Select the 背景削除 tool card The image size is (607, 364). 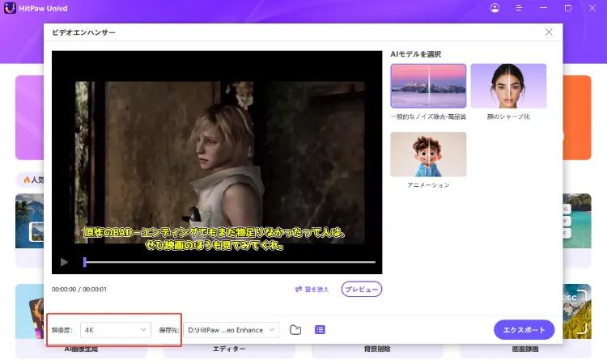(379, 349)
